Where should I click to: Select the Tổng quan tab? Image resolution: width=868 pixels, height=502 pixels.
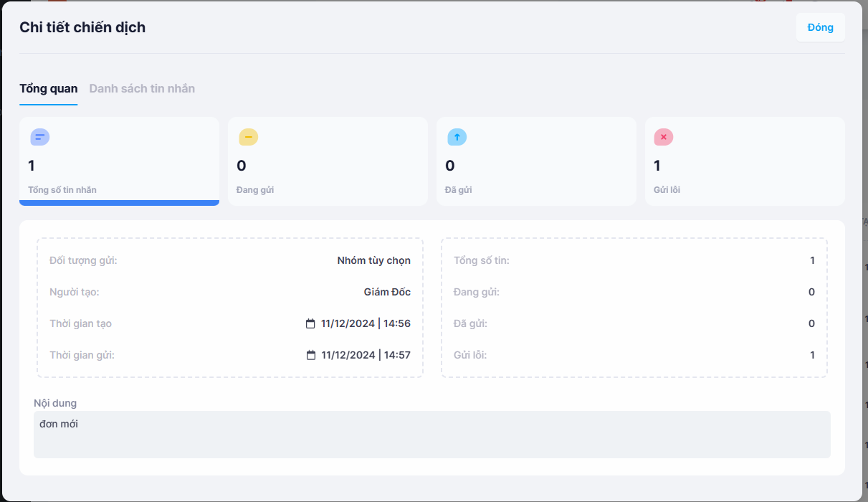tap(48, 89)
